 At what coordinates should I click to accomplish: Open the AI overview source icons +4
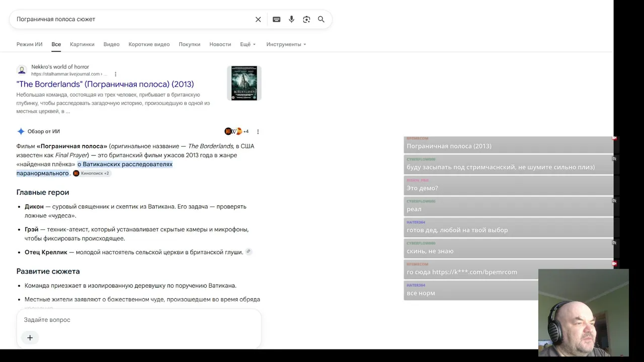point(236,132)
